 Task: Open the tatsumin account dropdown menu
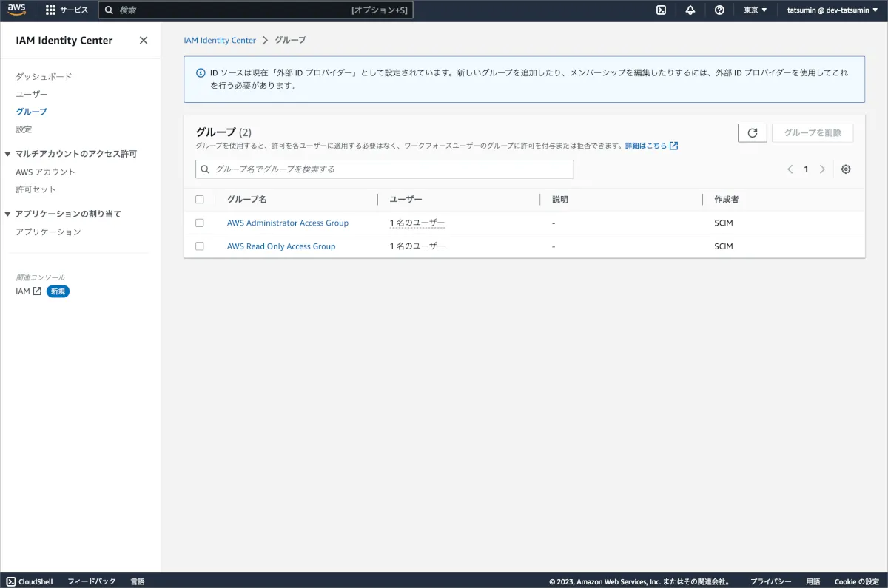[832, 10]
